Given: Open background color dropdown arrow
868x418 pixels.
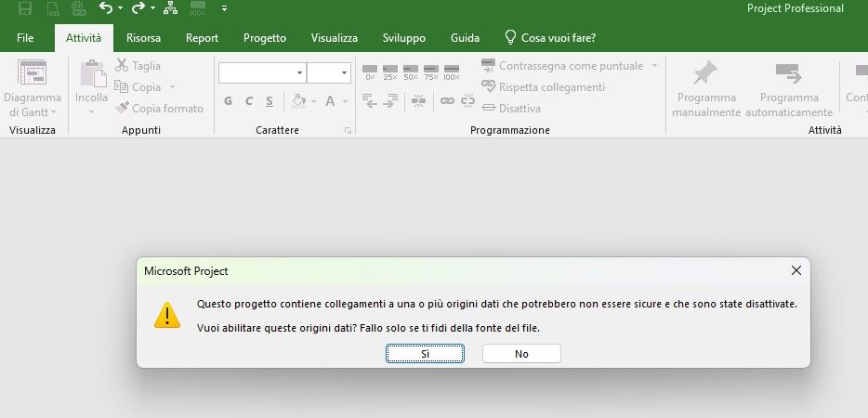Looking at the screenshot, I should point(314,101).
